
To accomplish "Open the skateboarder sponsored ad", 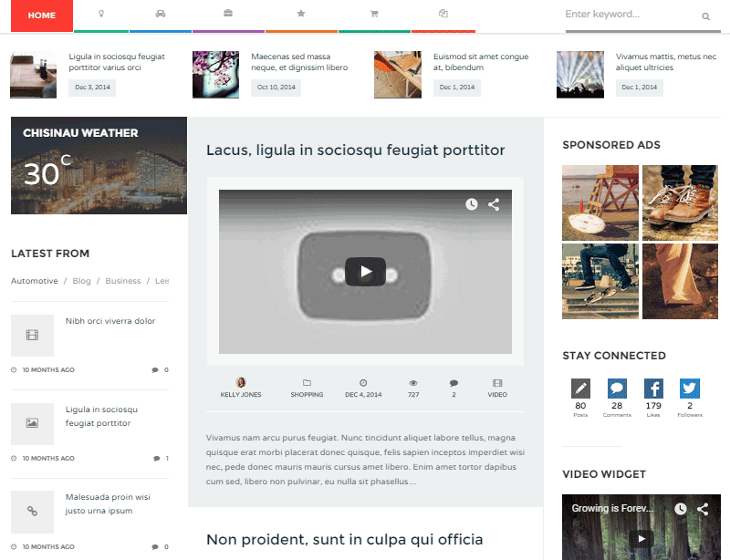I will coord(600,281).
